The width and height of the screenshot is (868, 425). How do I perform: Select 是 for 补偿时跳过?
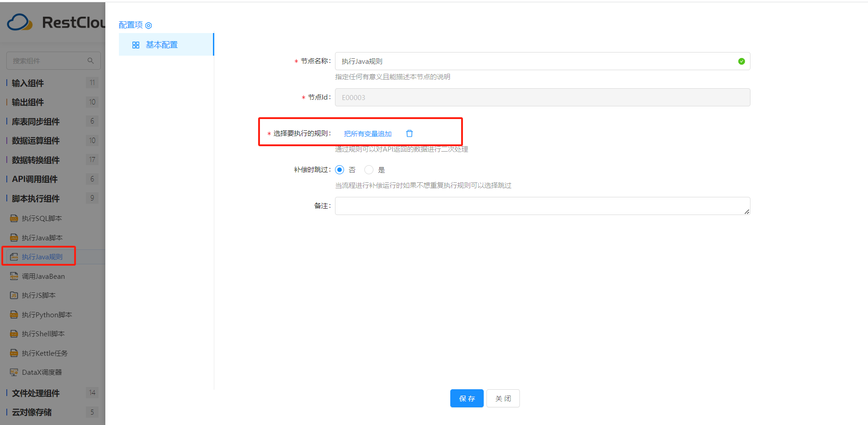pyautogui.click(x=369, y=170)
